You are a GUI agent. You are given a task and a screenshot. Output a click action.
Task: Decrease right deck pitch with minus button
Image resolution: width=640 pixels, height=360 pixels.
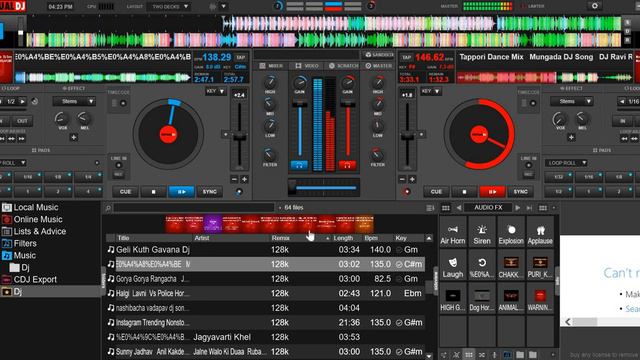(x=402, y=179)
